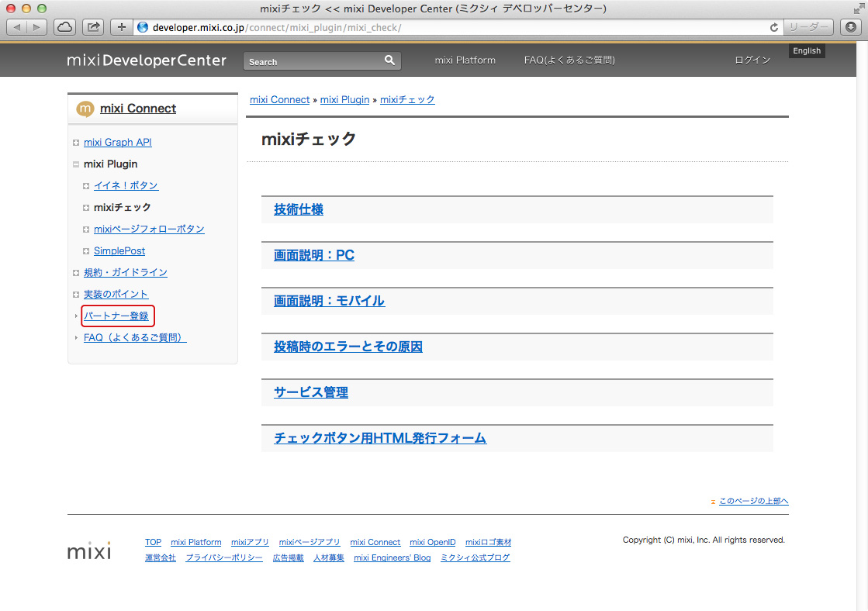
Task: Open 画面説明：PC section link
Action: coord(314,255)
